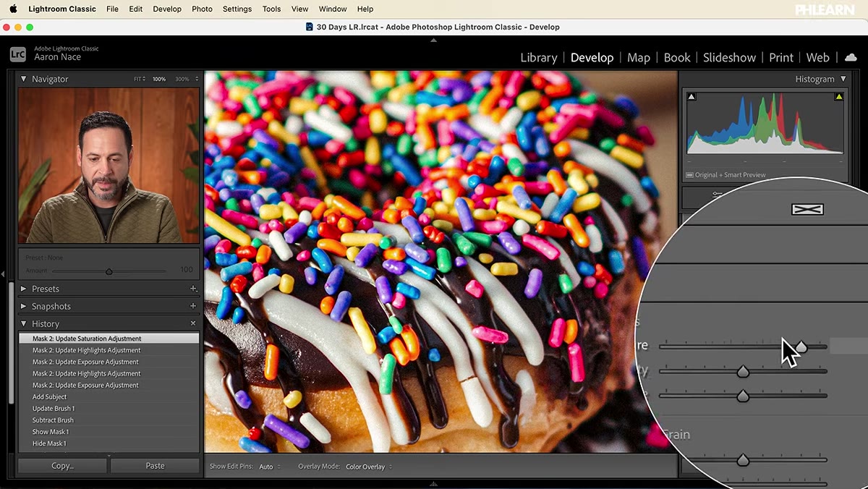Viewport: 868px width, 489px height.
Task: Create a new snapshot with plus icon
Action: (193, 306)
